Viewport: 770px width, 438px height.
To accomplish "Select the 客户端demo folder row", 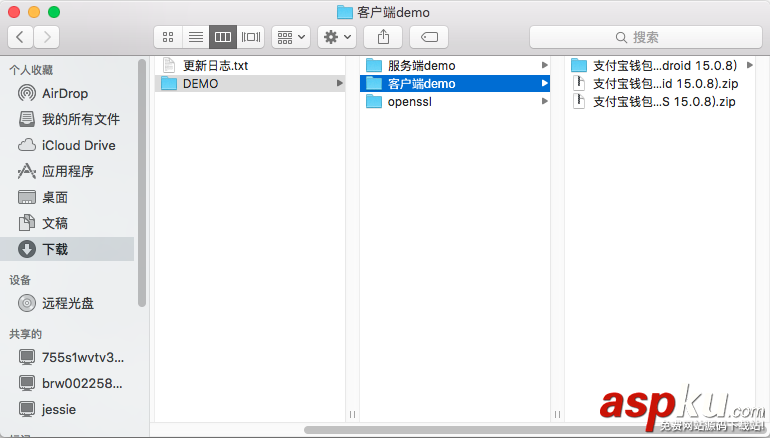I will 455,83.
